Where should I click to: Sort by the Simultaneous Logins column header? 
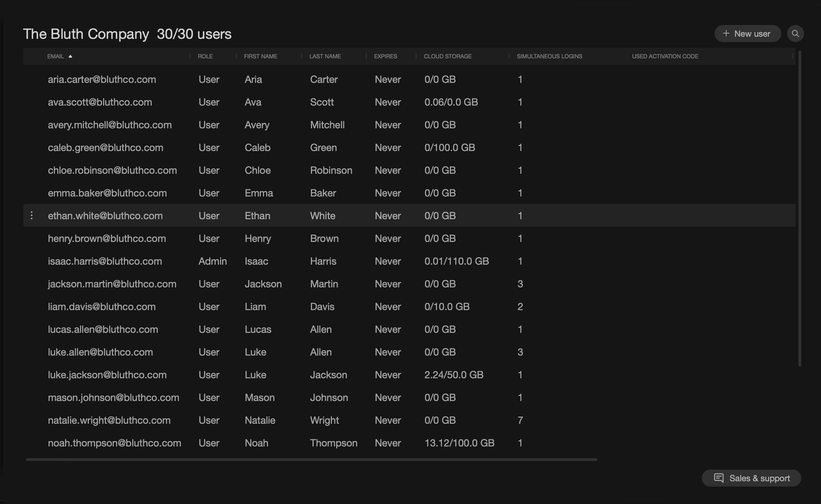(x=549, y=56)
